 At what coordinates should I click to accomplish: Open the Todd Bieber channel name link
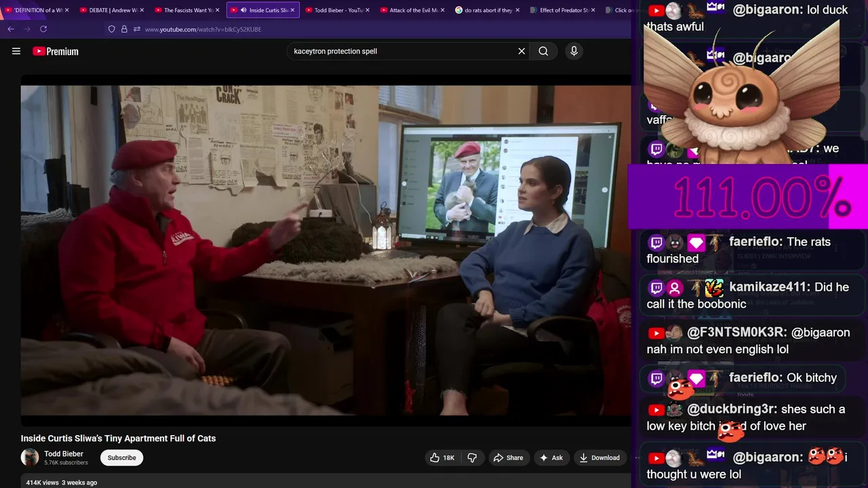pyautogui.click(x=64, y=453)
